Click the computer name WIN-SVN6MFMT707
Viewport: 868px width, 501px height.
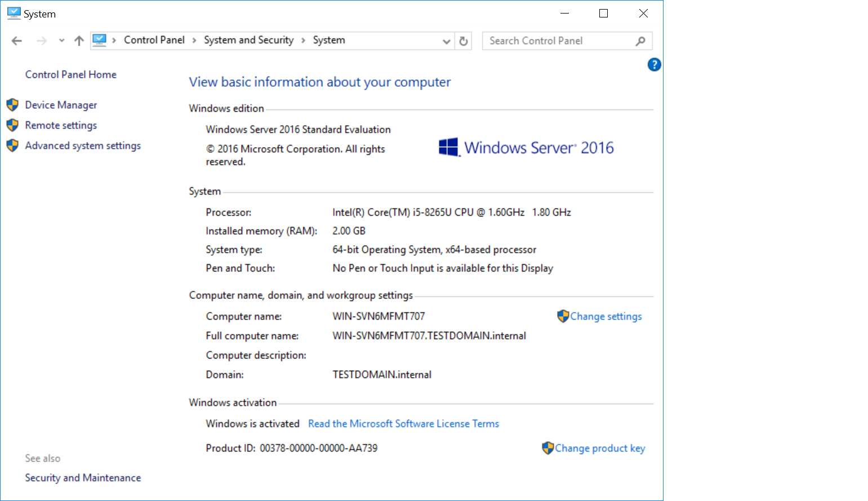(x=379, y=316)
